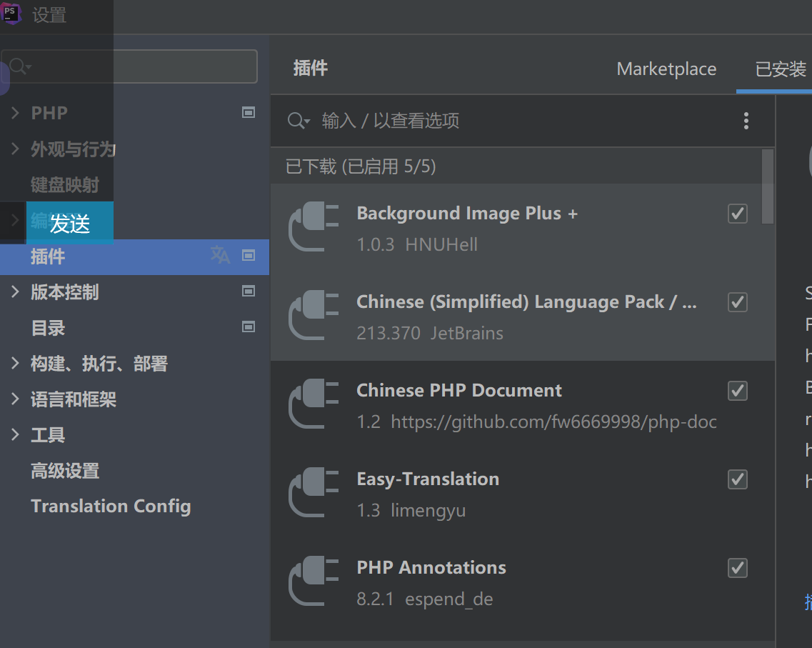Select 插件 in the settings tree
Viewport: 812px width, 648px height.
click(x=135, y=257)
